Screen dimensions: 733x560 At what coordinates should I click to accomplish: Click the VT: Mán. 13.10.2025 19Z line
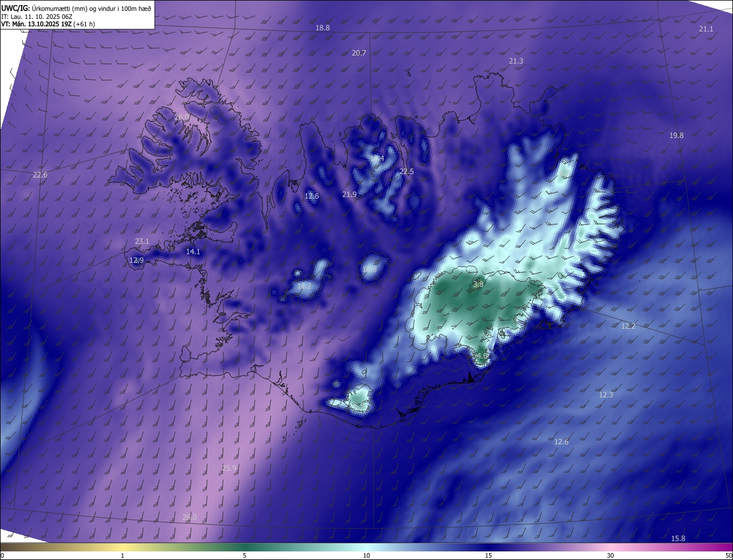click(x=48, y=24)
